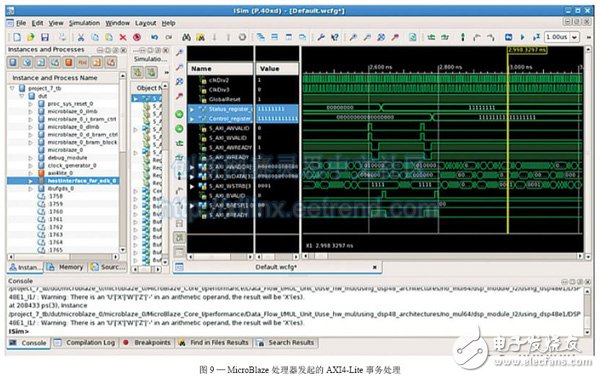The width and height of the screenshot is (600, 378).
Task: Open the Layout menu
Action: [145, 23]
